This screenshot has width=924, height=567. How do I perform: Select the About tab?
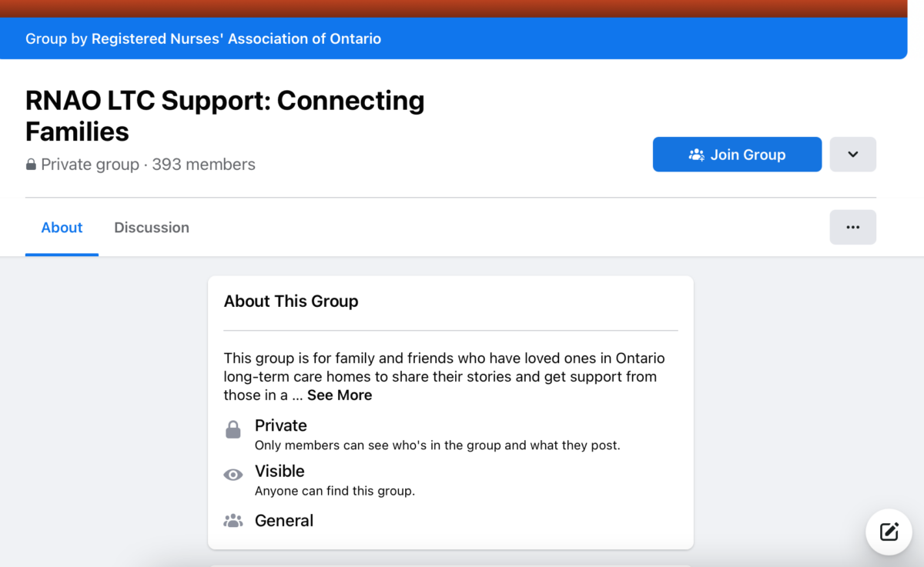tap(62, 228)
